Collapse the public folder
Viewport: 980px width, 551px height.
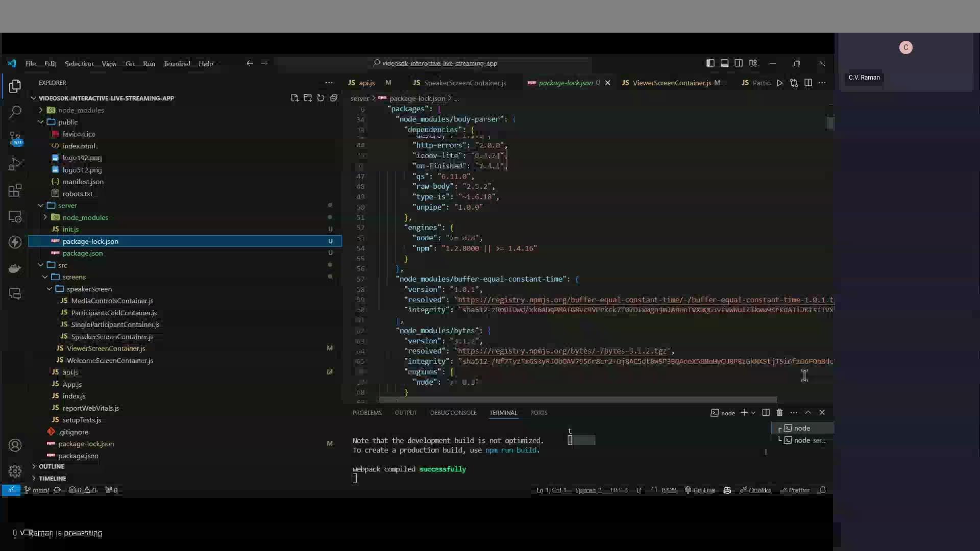pos(41,122)
